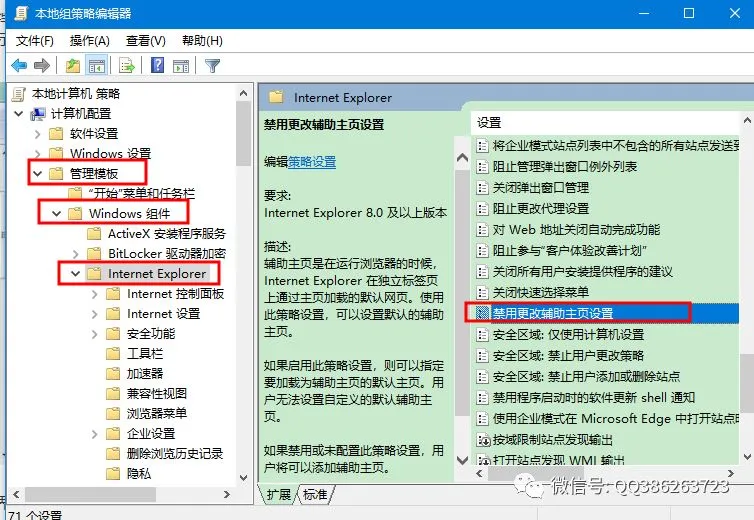754x520 pixels.
Task: Collapse the 计算机配置 node
Action: (x=19, y=114)
